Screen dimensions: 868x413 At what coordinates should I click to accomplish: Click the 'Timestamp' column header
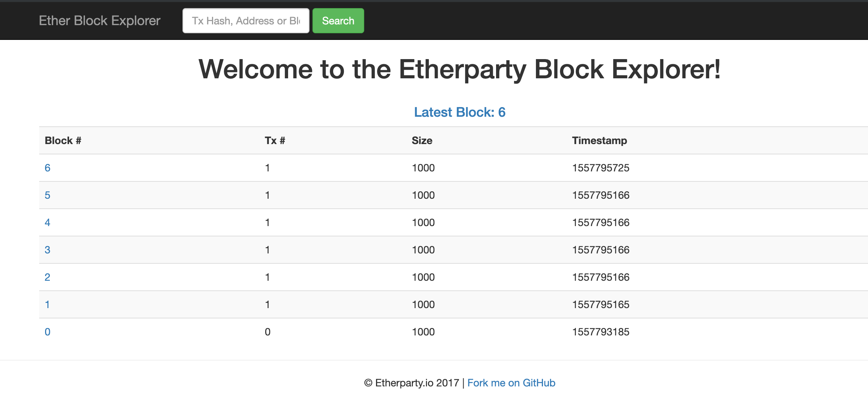coord(599,140)
